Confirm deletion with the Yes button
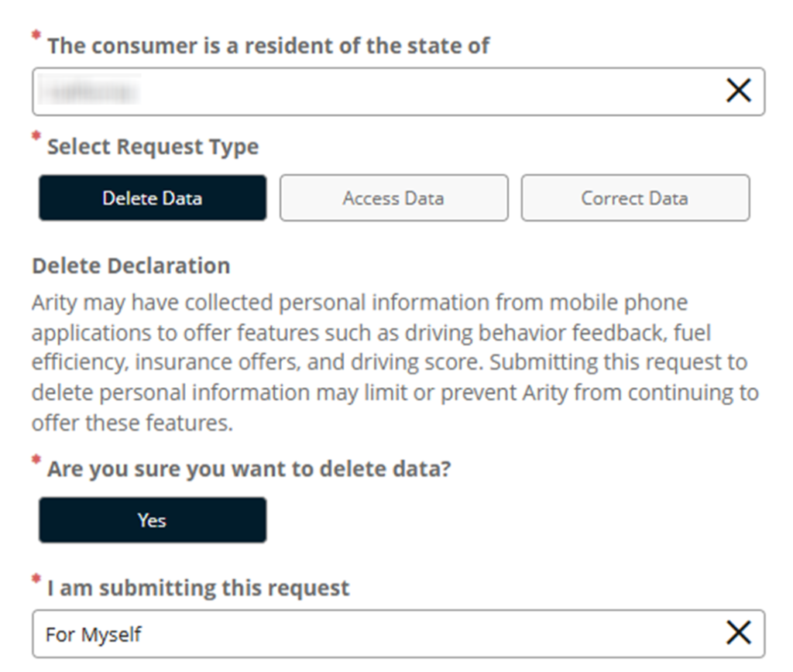Viewport: 793px width, 672px height. pos(153,520)
